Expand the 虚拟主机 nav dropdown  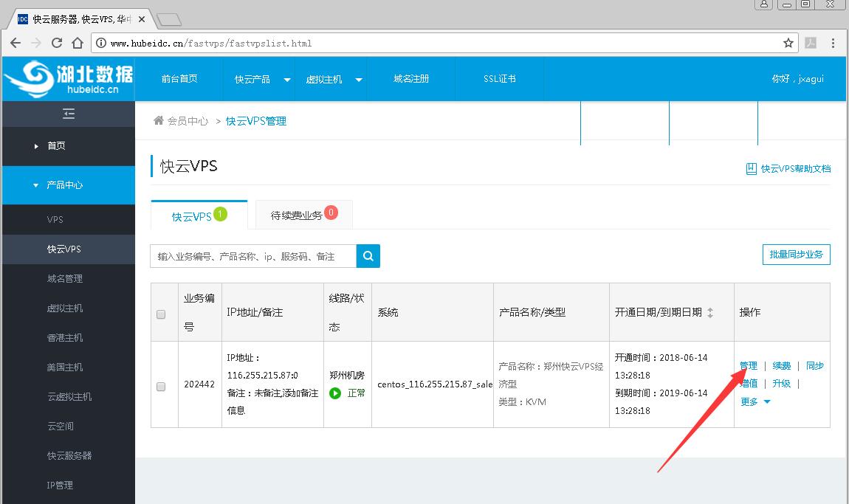[359, 80]
